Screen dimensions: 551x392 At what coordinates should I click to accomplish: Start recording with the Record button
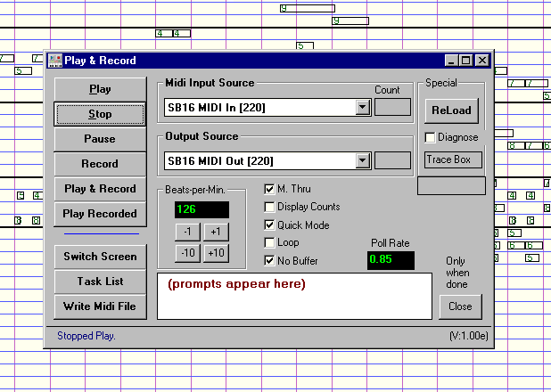click(100, 164)
